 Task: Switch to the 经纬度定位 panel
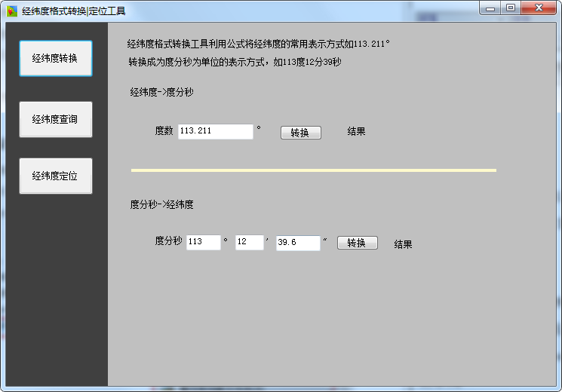tap(56, 176)
